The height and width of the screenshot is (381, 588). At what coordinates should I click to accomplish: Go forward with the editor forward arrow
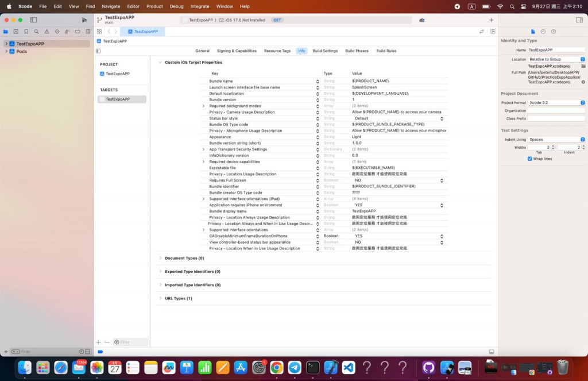[x=116, y=32]
